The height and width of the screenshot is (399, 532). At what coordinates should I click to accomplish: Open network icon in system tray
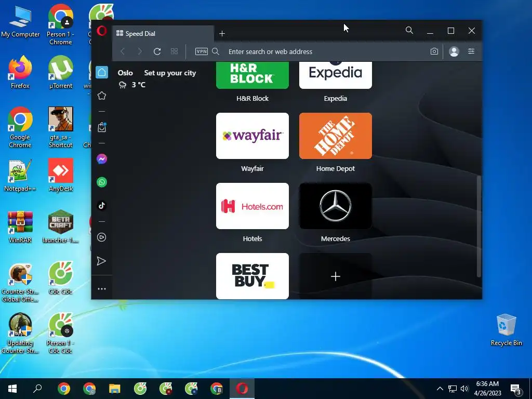click(453, 389)
